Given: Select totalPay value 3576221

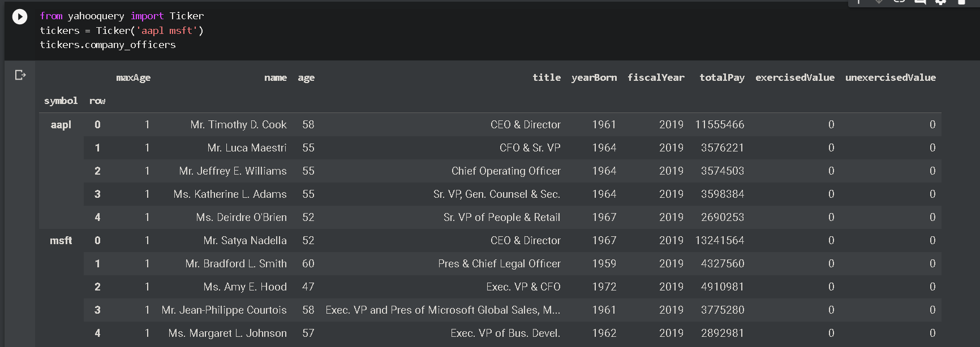Looking at the screenshot, I should coord(723,148).
